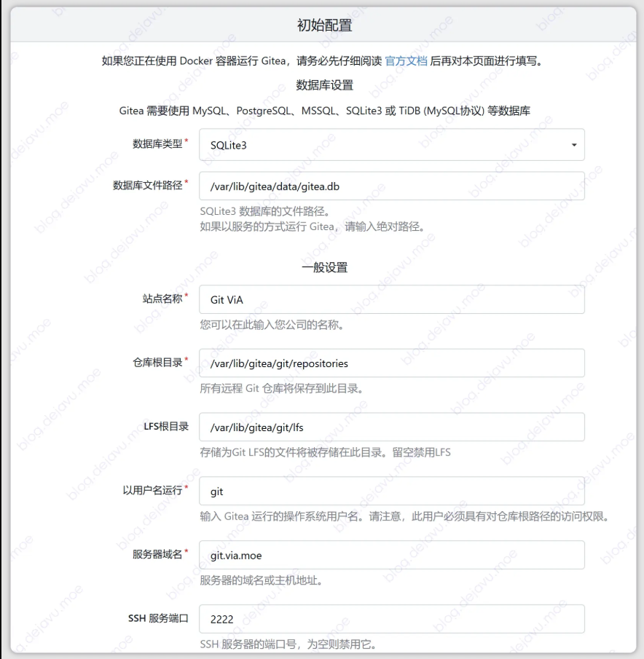This screenshot has height=659, width=644.
Task: Click the 站点名称 field containing Git ViA
Action: [392, 299]
